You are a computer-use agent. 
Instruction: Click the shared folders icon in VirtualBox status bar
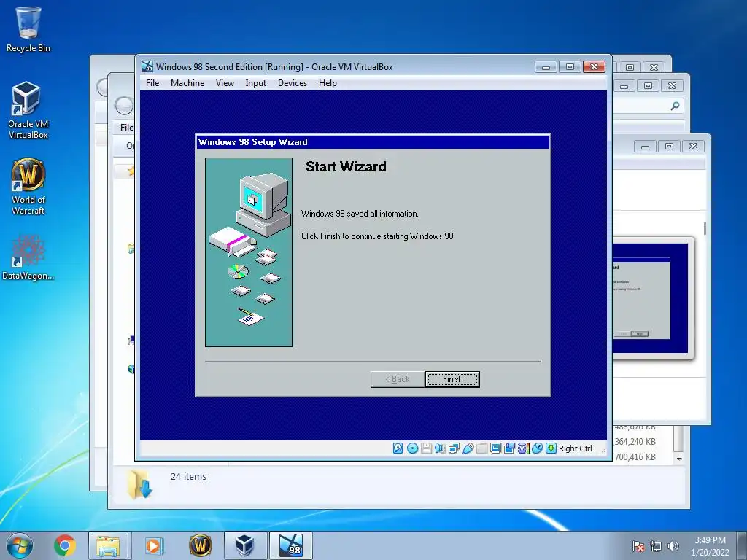tap(481, 448)
